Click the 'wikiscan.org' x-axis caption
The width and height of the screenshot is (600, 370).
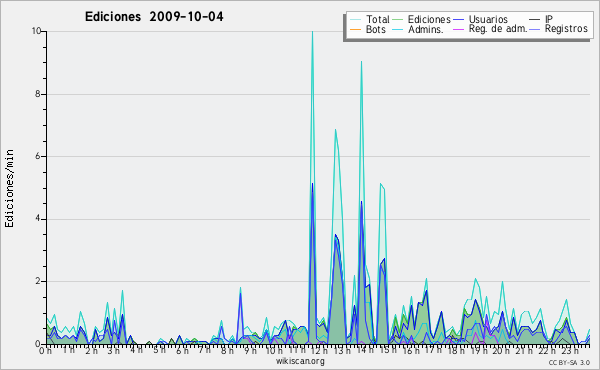click(x=300, y=361)
